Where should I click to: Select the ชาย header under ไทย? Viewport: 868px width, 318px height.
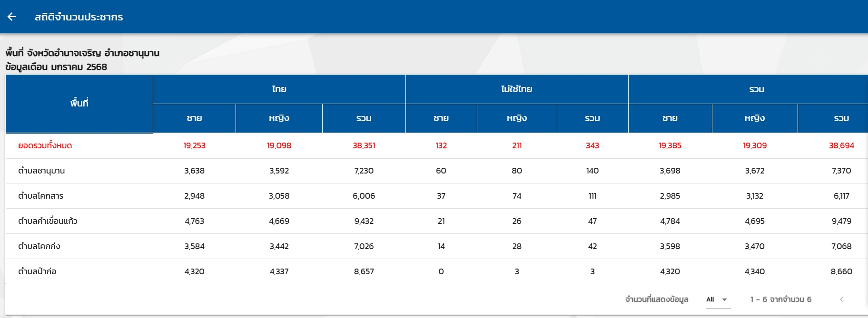coord(194,118)
